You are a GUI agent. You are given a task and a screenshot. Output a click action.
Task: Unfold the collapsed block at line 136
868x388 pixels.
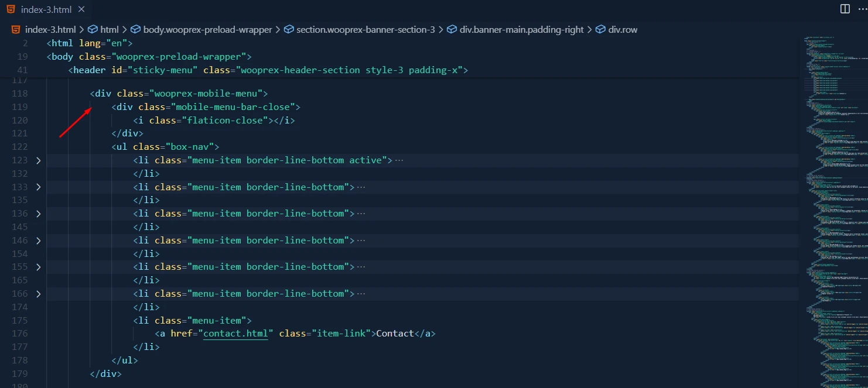(x=39, y=214)
